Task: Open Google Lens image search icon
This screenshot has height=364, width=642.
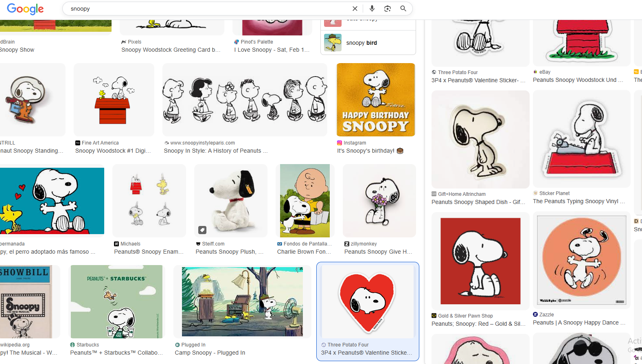Action: pyautogui.click(x=388, y=9)
